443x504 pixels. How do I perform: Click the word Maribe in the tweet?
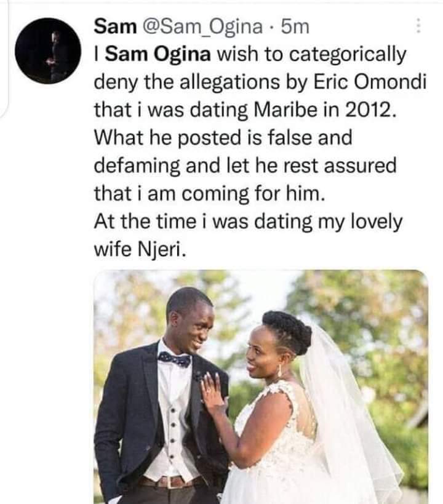click(x=285, y=110)
